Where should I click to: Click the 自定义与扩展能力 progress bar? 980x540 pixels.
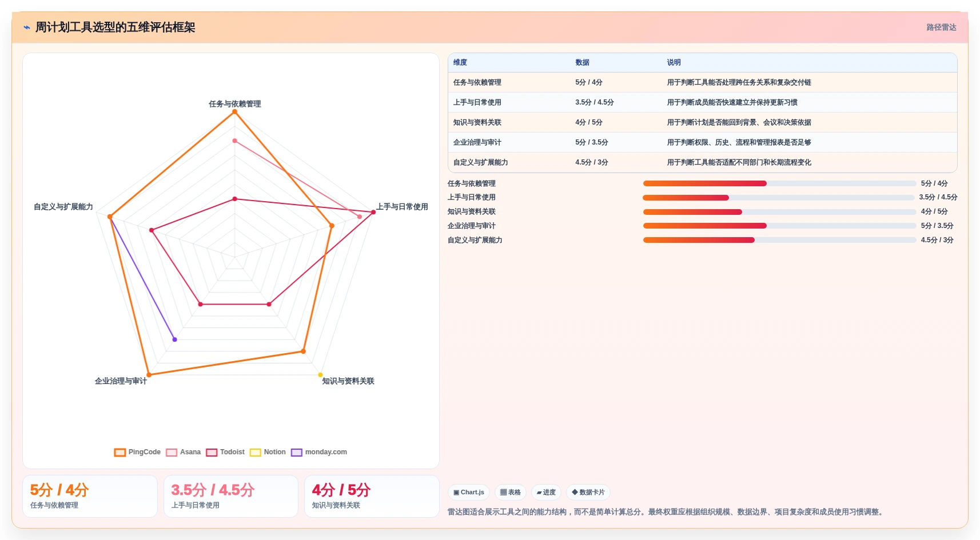coord(780,240)
